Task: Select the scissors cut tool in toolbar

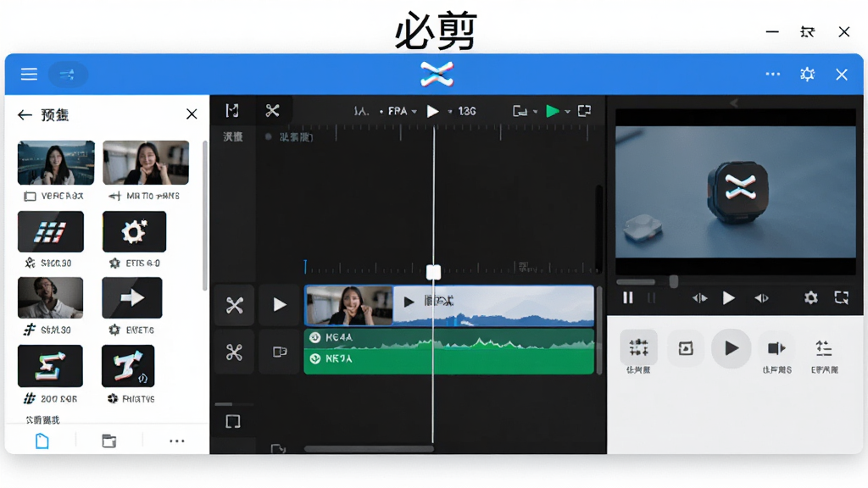Action: point(272,111)
